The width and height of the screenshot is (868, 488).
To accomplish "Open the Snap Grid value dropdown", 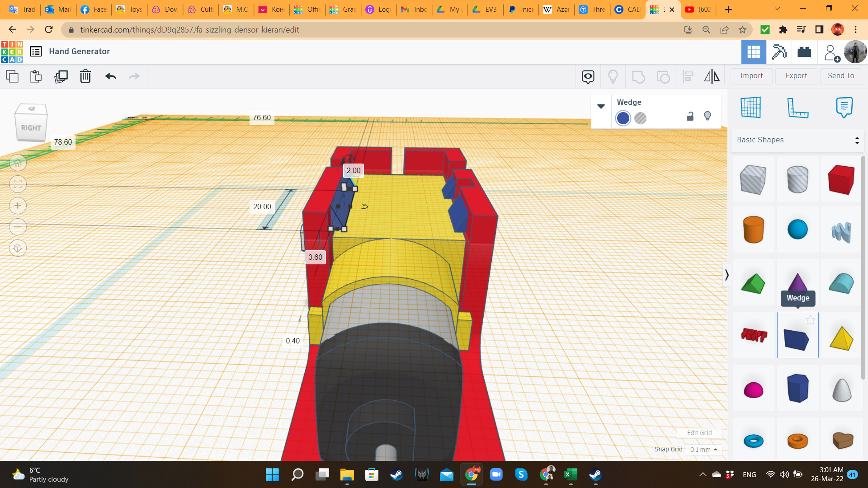I will (703, 450).
